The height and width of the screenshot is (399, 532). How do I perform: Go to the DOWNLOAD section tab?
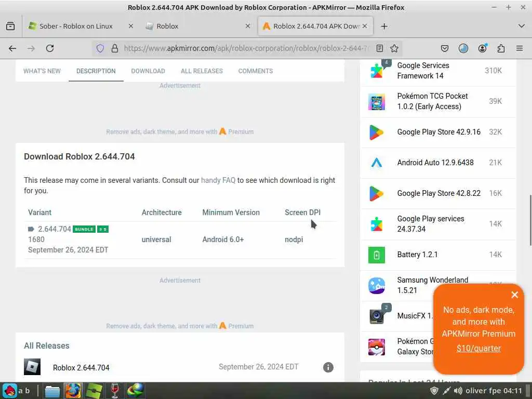point(148,71)
